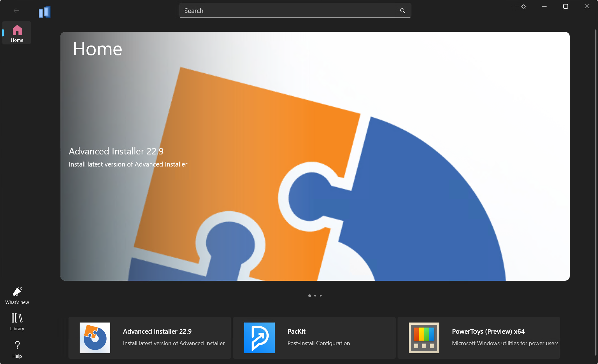
Task: Open the Library sidebar item
Action: point(17,322)
